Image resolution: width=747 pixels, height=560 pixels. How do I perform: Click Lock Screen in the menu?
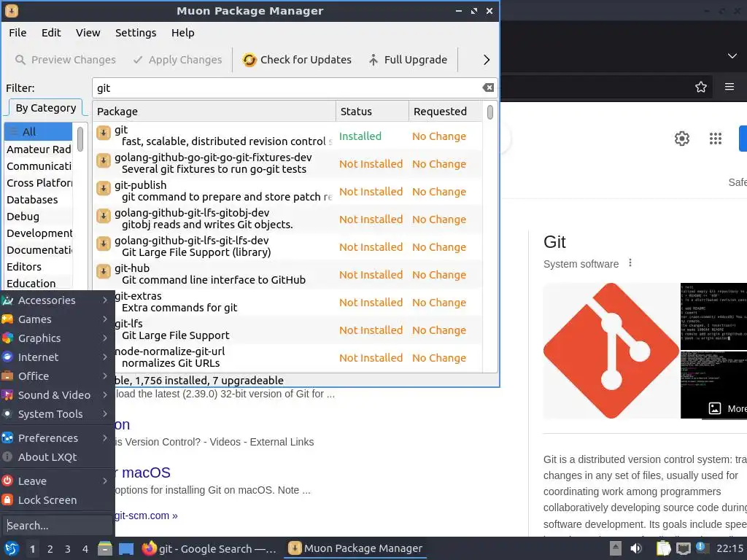tap(56, 500)
